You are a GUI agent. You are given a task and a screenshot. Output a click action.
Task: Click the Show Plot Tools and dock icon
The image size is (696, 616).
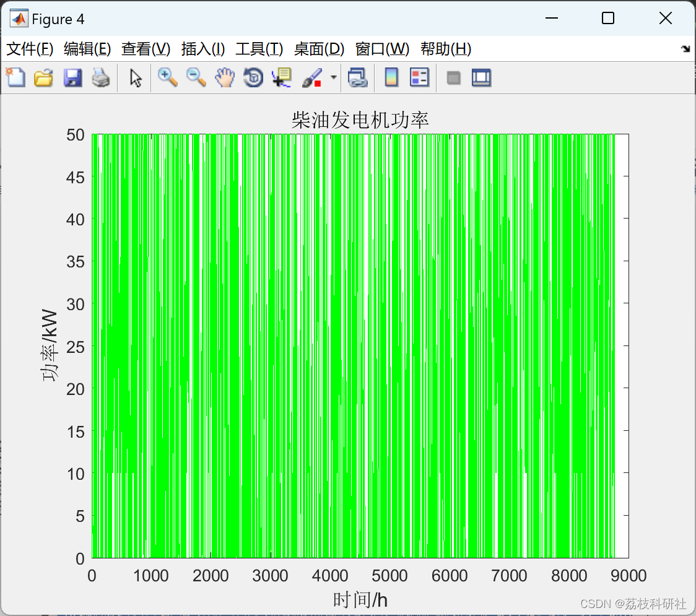(x=481, y=77)
